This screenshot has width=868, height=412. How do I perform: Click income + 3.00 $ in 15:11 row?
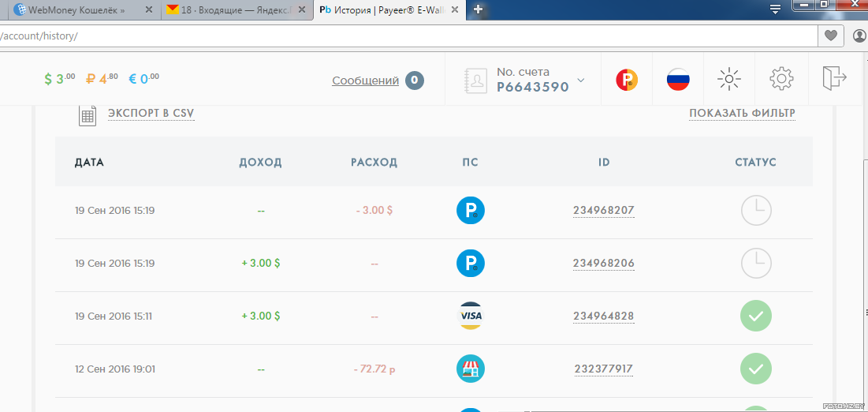(261, 316)
